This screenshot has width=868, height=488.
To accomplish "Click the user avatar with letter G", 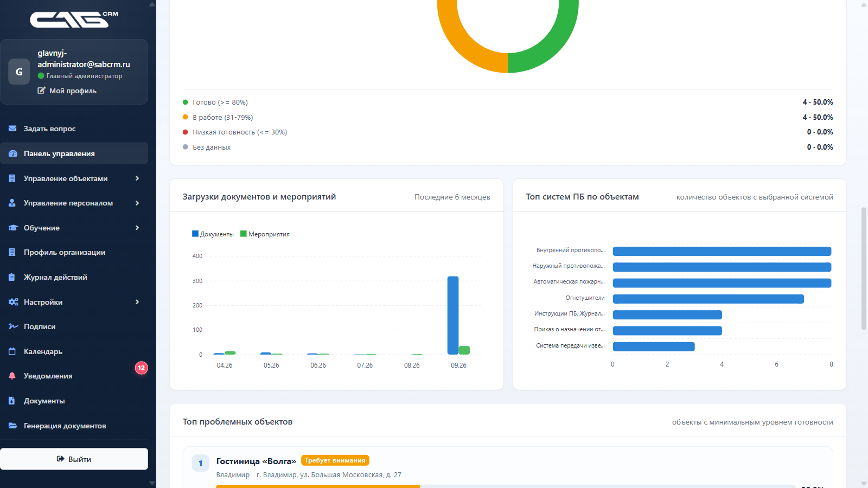I will [19, 72].
